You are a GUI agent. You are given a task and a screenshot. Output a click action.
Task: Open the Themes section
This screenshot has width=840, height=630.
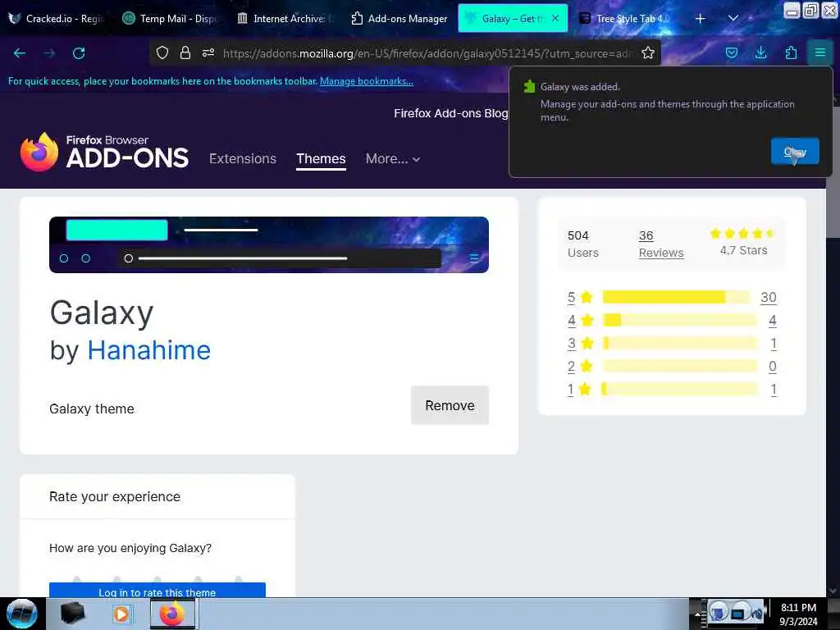point(321,158)
